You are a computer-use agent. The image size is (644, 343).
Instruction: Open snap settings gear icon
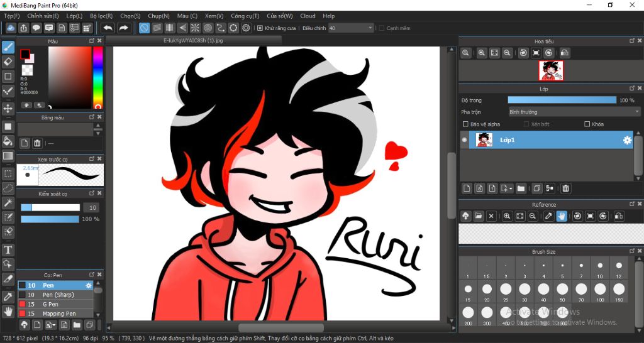tap(246, 28)
